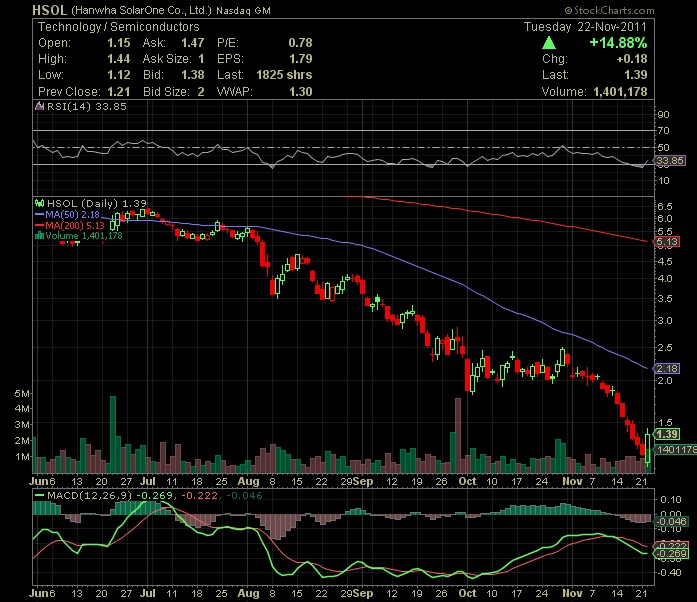Click the green MACD line legend marker
Image resolution: width=697 pixels, height=602 pixels.
[40, 495]
